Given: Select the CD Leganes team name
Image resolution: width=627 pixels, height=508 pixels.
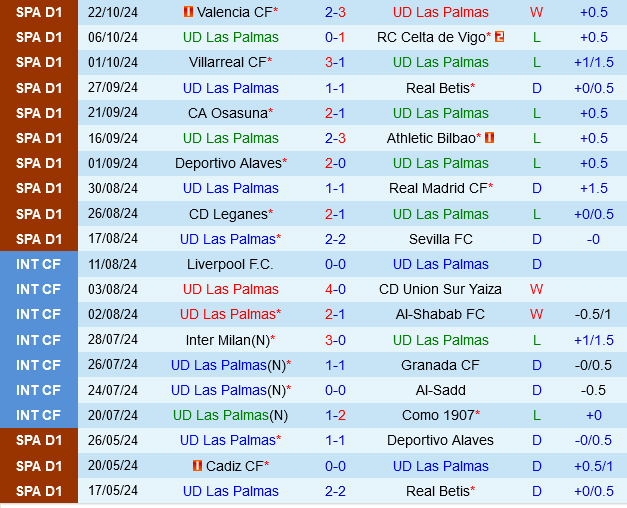Looking at the screenshot, I should [228, 214].
